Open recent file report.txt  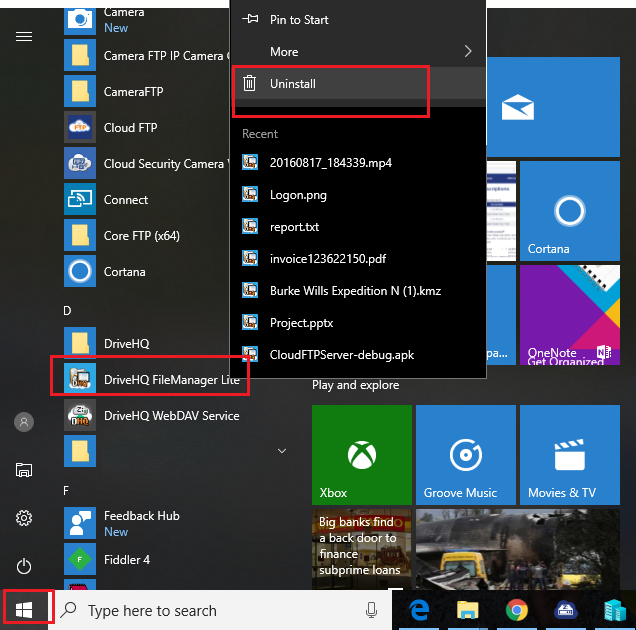point(294,227)
